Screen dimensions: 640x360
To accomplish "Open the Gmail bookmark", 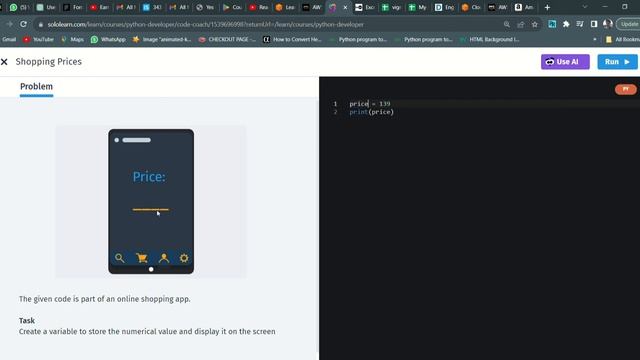I will click(x=9, y=40).
